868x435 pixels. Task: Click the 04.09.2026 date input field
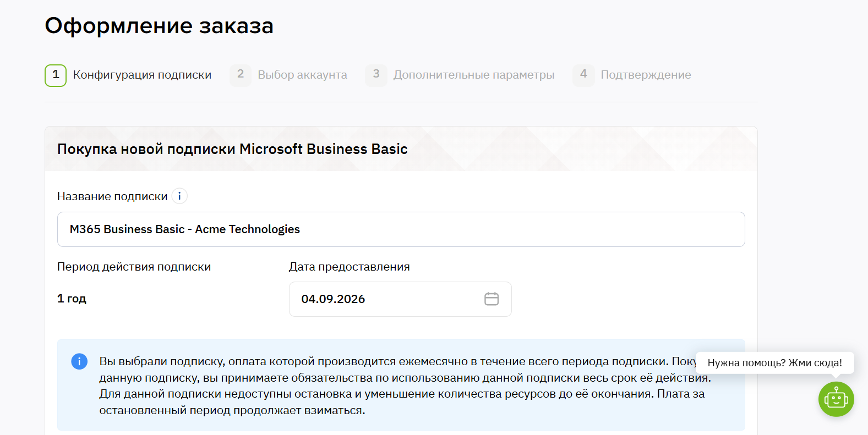pyautogui.click(x=400, y=299)
